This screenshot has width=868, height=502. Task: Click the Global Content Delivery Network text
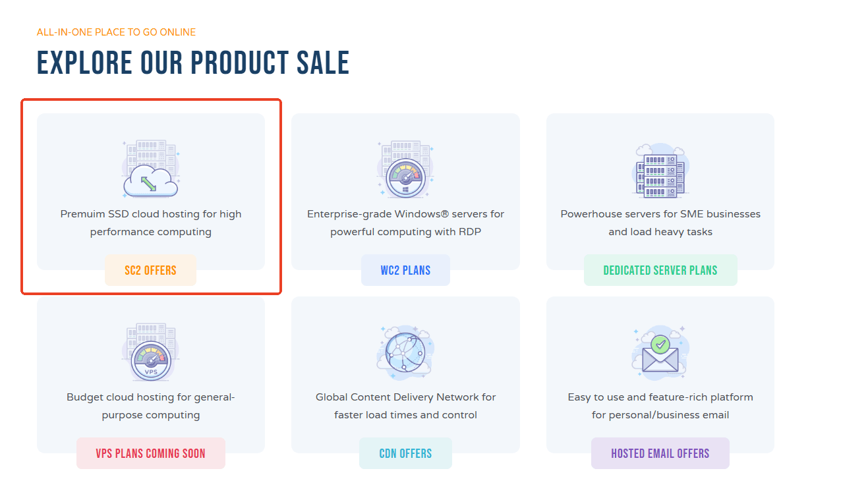pyautogui.click(x=405, y=406)
